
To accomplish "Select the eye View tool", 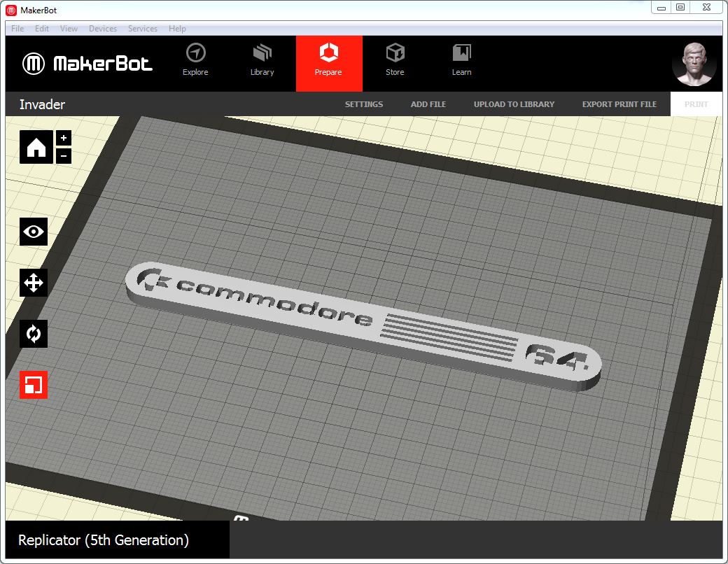I will click(34, 232).
